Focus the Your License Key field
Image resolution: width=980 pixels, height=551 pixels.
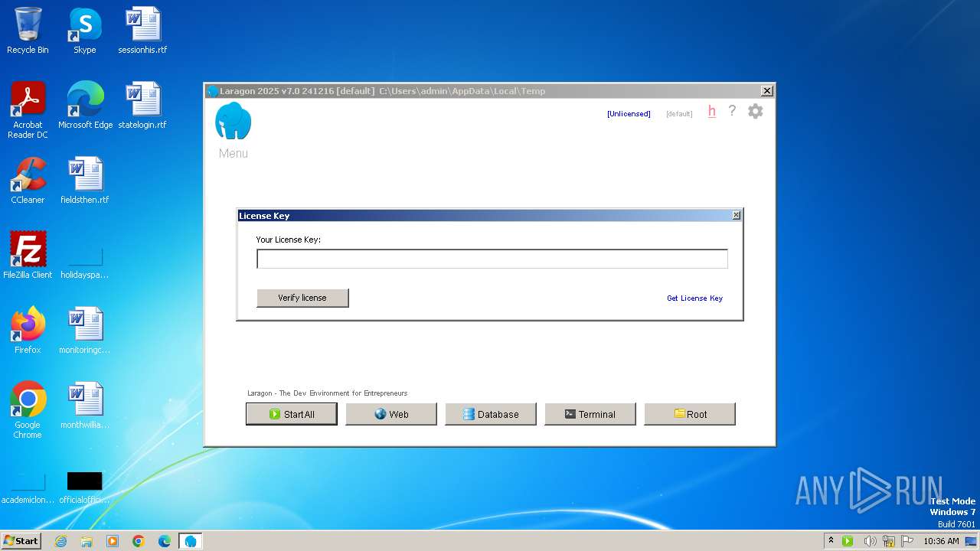coord(492,259)
